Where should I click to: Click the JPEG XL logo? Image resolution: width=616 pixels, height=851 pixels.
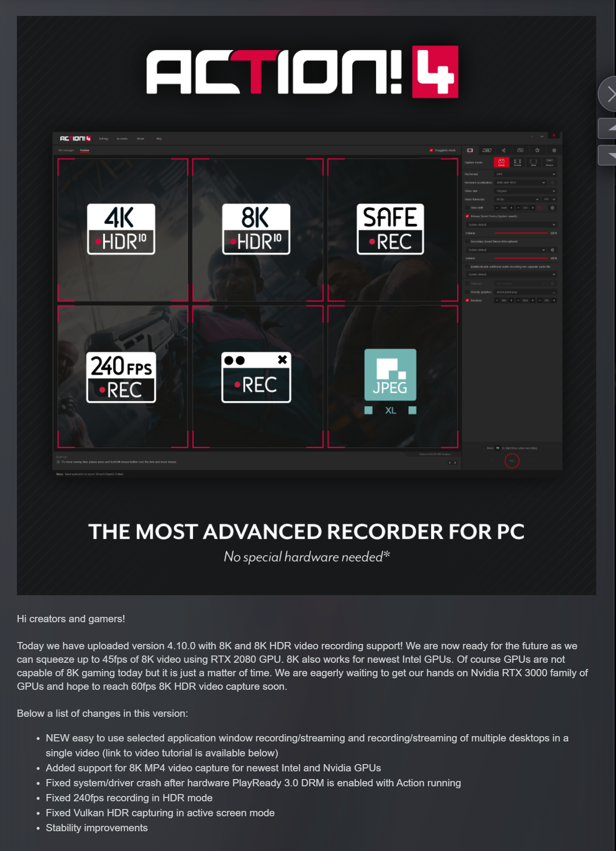coord(391,381)
